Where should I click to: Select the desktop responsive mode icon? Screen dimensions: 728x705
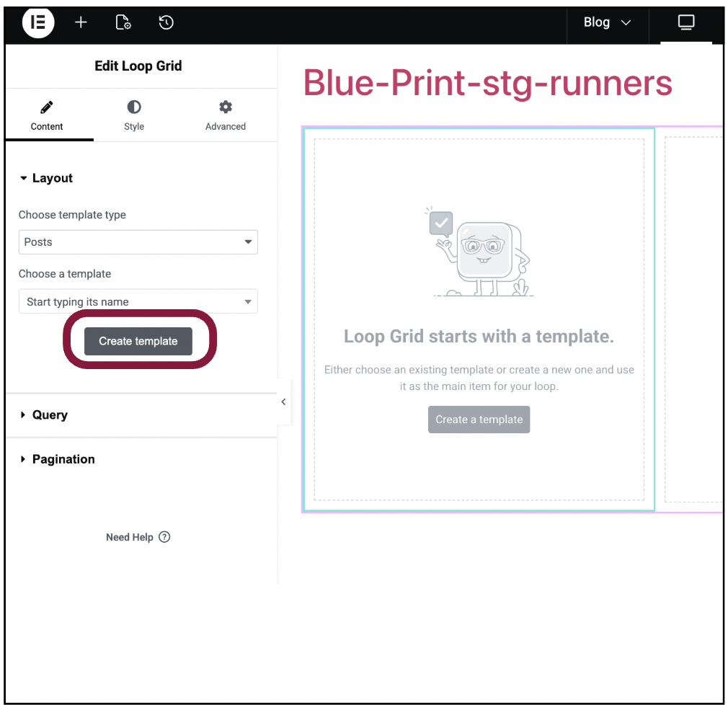(685, 22)
